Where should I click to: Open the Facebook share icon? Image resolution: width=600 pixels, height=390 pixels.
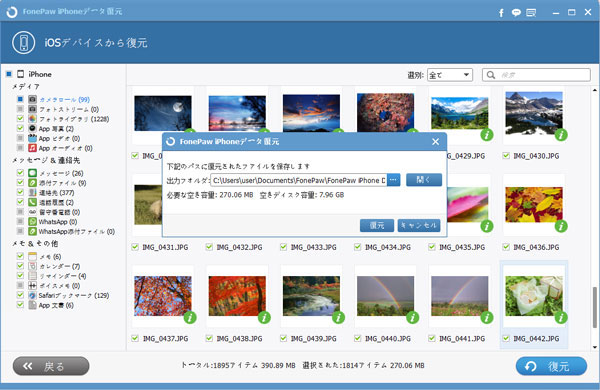tap(501, 13)
